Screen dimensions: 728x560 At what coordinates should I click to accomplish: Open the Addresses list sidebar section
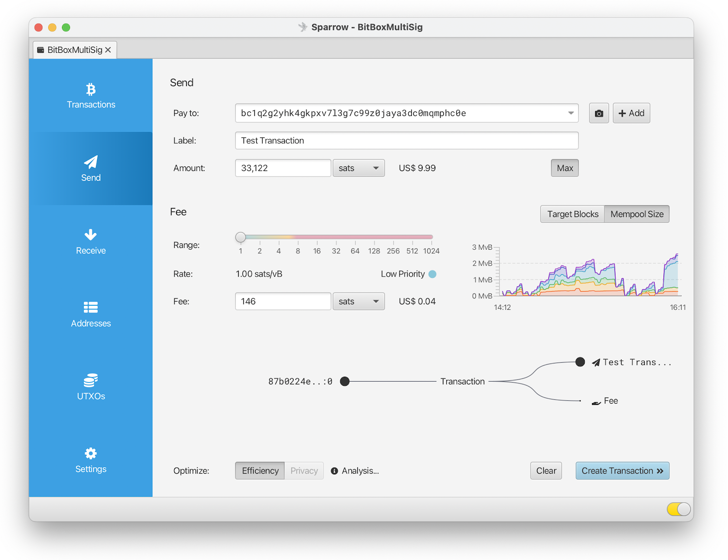(91, 314)
